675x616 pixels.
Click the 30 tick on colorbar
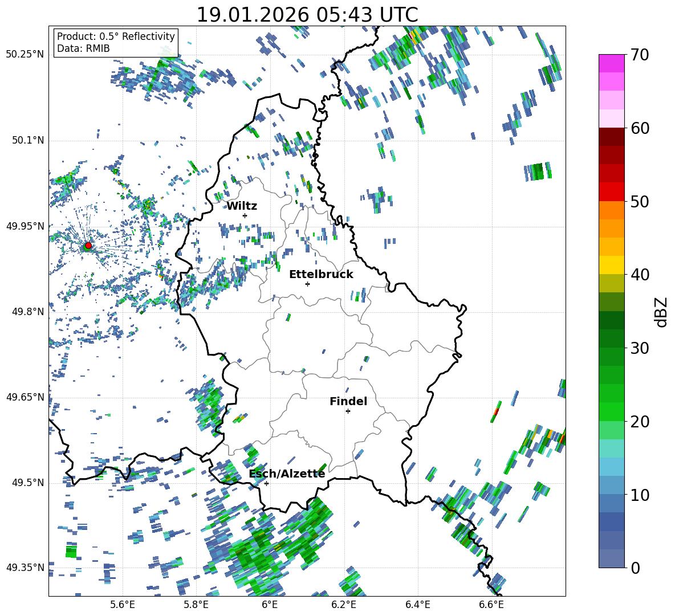[640, 348]
